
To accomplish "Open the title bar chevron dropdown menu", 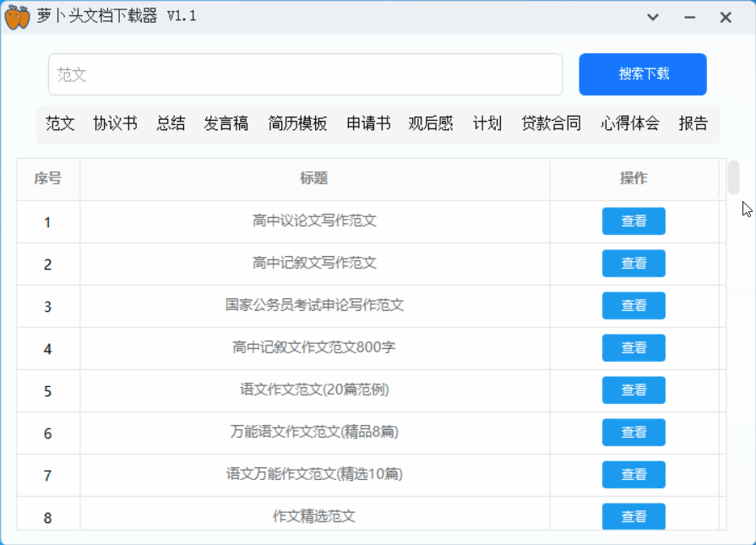I will [653, 18].
